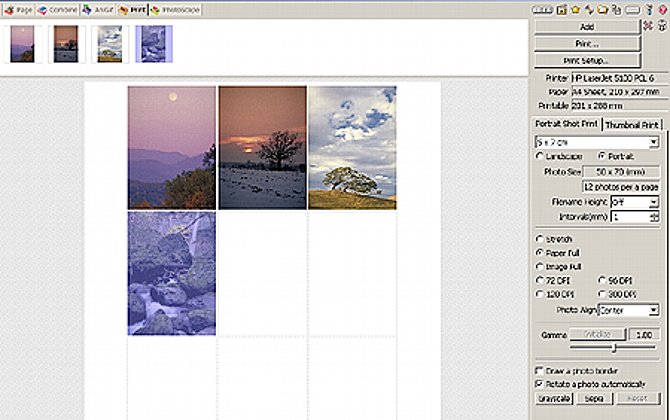The width and height of the screenshot is (670, 420).
Task: Click the Printable 201 x 288 mm field
Action: tap(620, 106)
